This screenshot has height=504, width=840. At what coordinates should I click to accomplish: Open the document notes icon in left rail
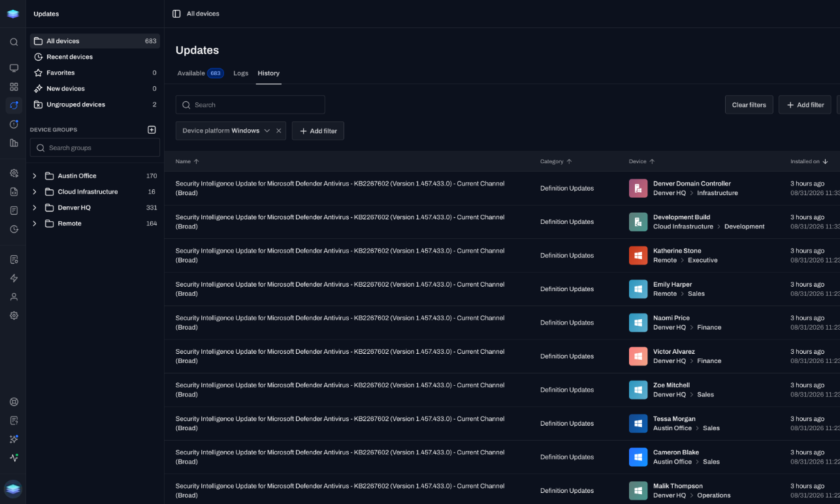pyautogui.click(x=14, y=210)
